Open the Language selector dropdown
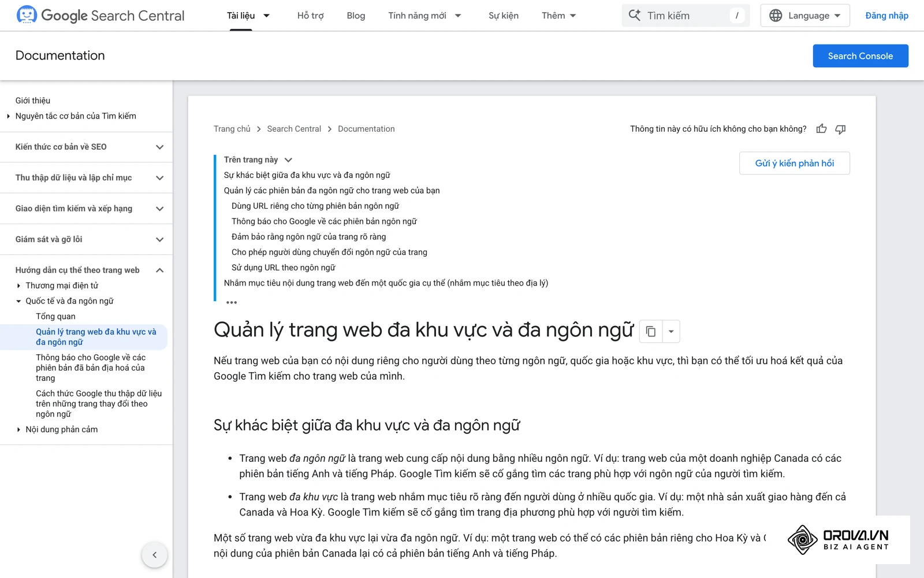 805,16
